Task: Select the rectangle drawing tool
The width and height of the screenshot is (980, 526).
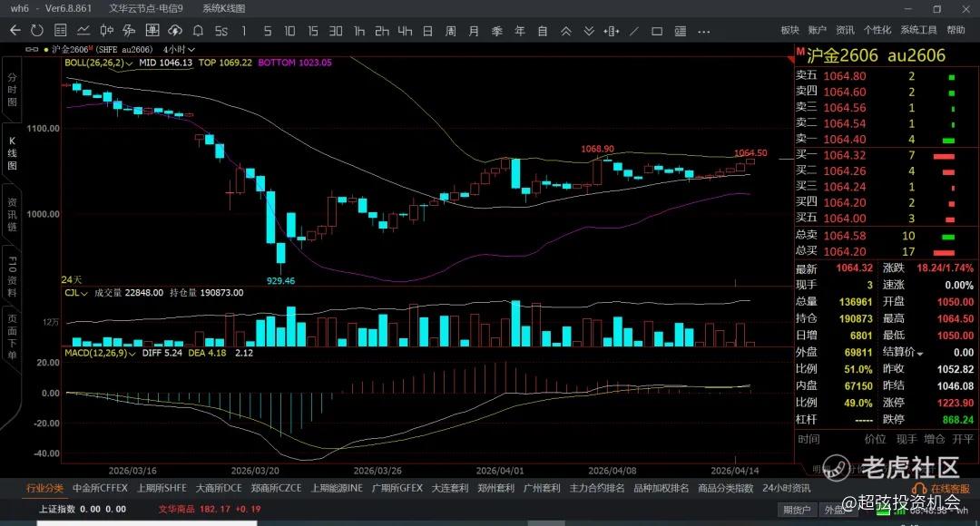Action: point(657,31)
